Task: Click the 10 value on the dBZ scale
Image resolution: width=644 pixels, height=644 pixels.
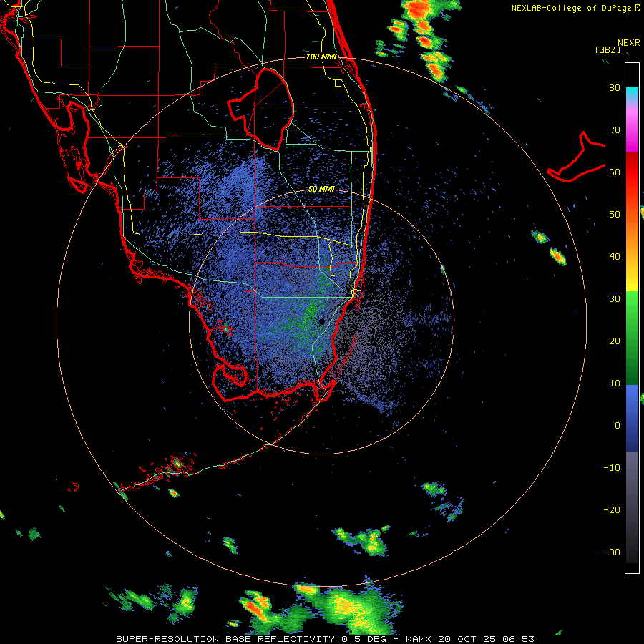Action: 615,384
